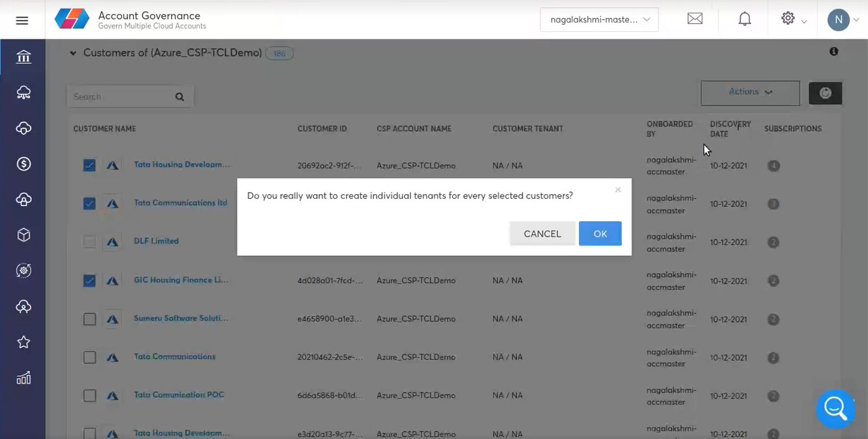The image size is (868, 439).
Task: Click the info icon at top right
Action: pos(834,52)
